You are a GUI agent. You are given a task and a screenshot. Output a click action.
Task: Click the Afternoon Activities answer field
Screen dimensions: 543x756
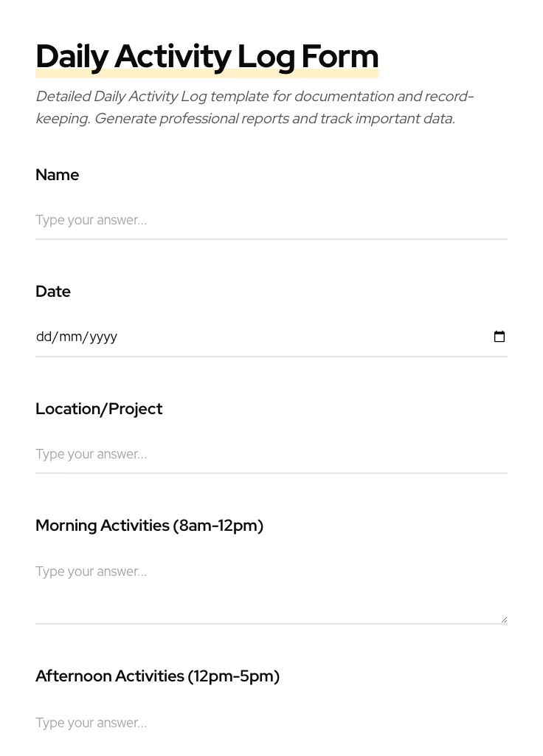pos(271,723)
